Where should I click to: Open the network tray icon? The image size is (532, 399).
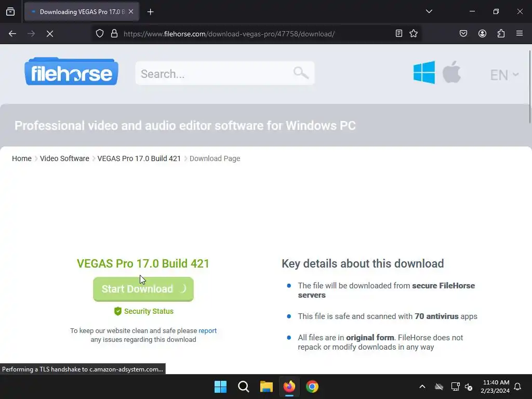click(455, 387)
